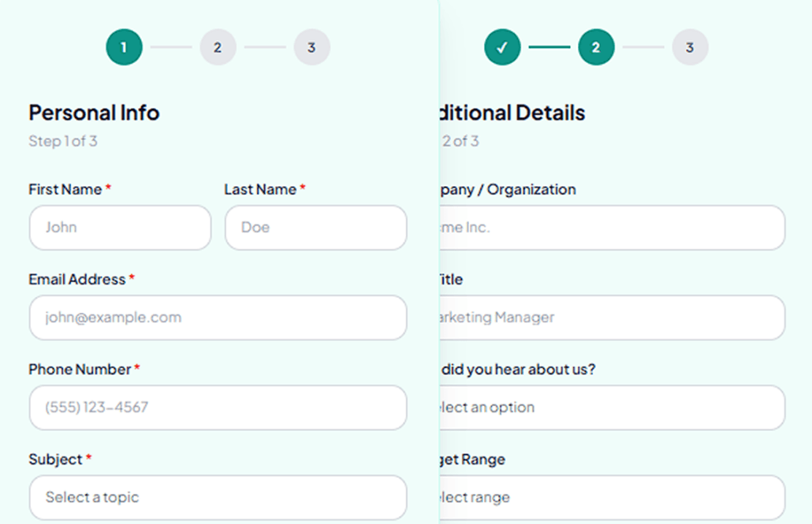
Task: Click the 'Last Name' label
Action: 260,190
